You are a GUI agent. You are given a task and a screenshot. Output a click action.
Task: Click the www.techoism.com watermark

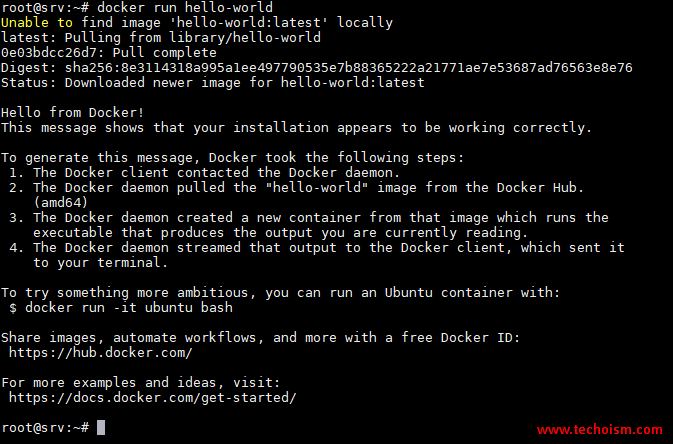(x=600, y=429)
